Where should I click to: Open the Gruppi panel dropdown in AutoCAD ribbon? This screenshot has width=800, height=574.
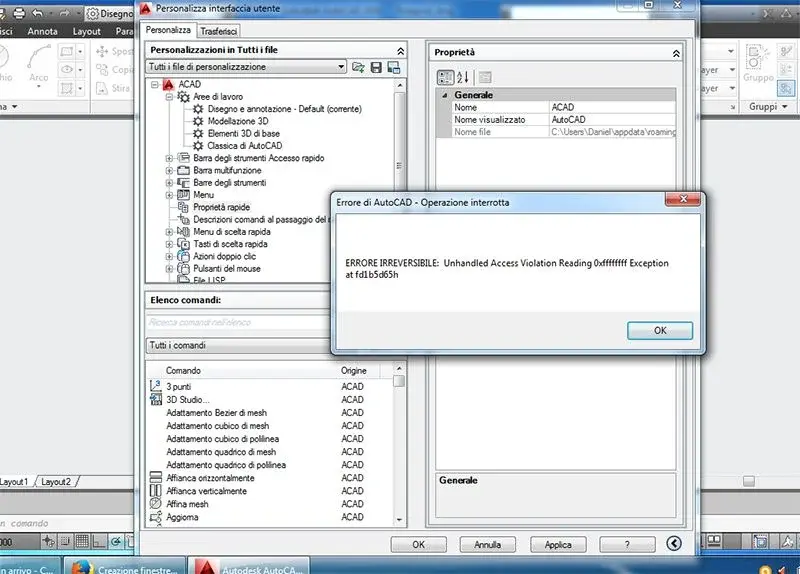pos(768,107)
